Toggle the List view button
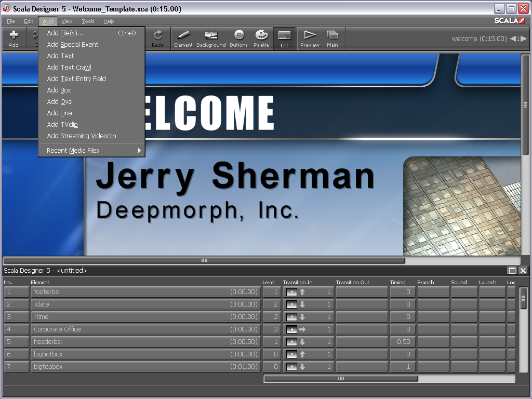This screenshot has width=532, height=399. pyautogui.click(x=284, y=38)
